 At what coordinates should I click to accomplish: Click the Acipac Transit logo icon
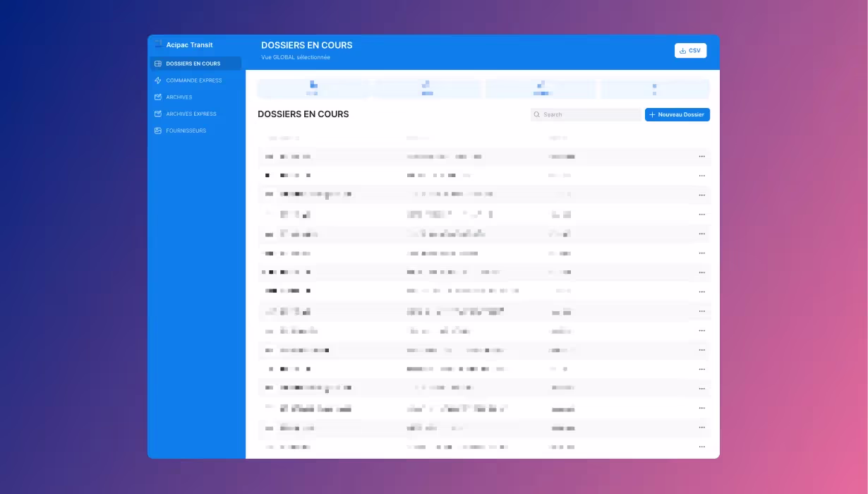point(159,44)
